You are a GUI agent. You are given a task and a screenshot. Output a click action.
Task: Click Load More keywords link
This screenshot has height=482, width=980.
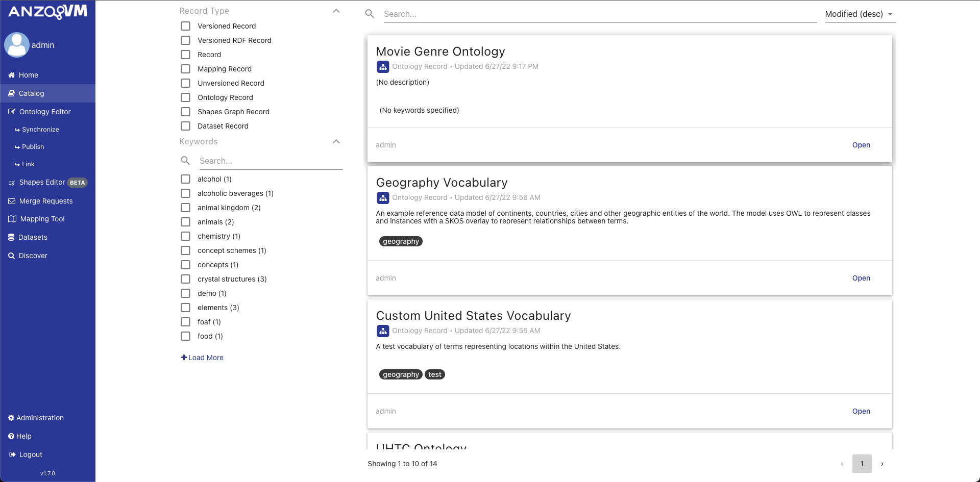202,358
